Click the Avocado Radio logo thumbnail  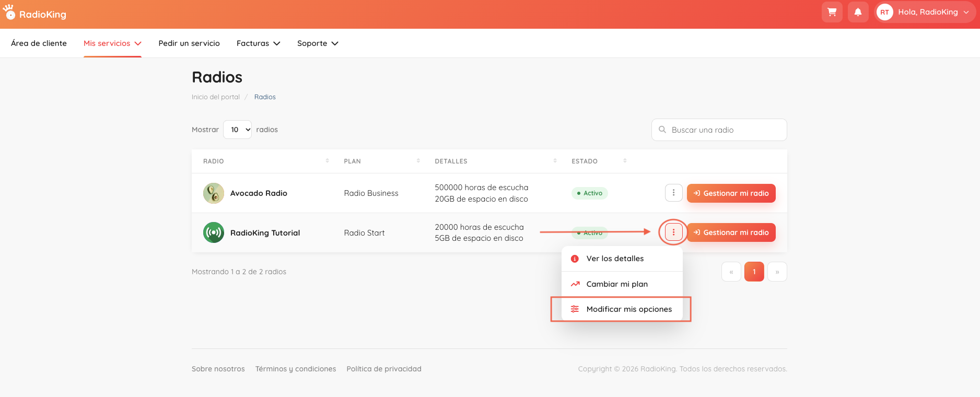pos(214,193)
